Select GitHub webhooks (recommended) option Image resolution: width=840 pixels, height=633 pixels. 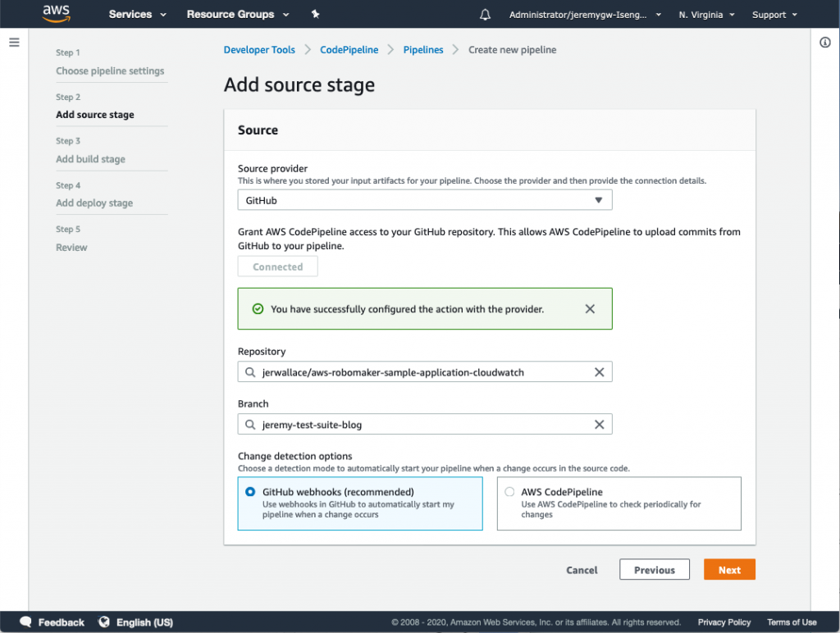(x=360, y=503)
